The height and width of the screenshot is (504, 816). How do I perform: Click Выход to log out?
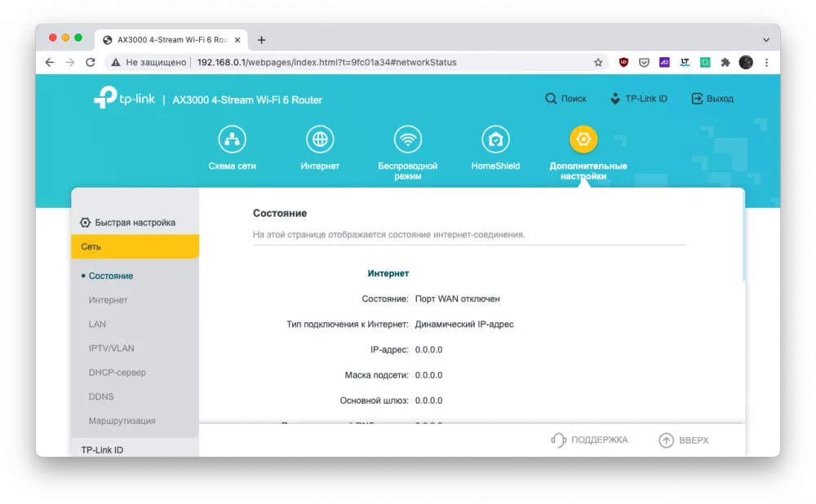tap(712, 99)
